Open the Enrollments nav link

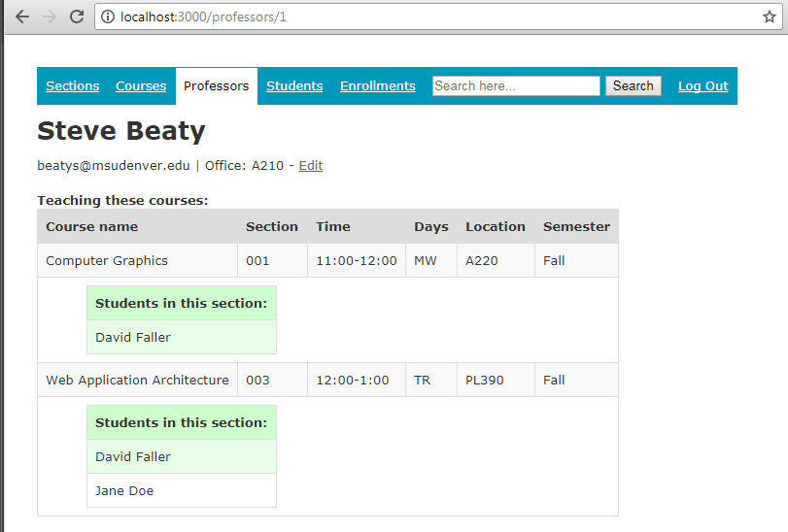(x=378, y=85)
